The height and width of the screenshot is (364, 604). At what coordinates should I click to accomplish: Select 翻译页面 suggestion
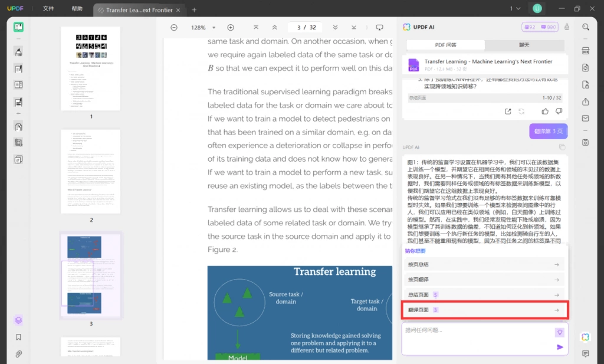pos(485,310)
